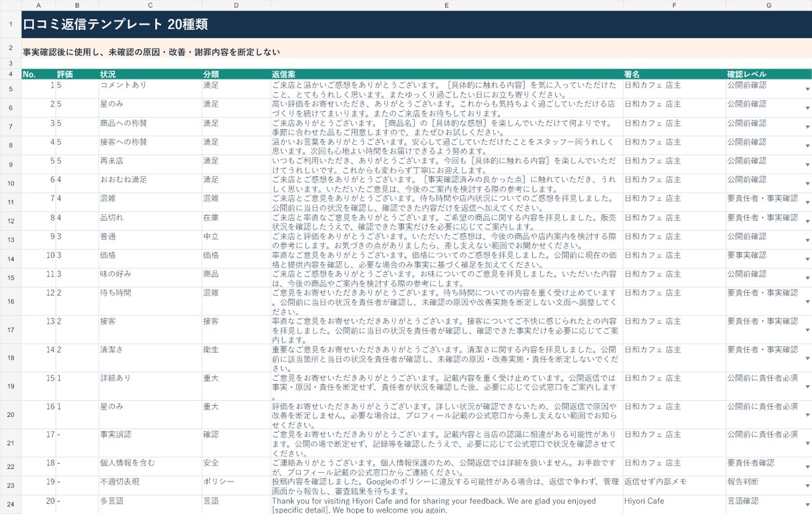Open the dropdown arrow in the 普通 row
This screenshot has height=514, width=812.
(x=807, y=240)
